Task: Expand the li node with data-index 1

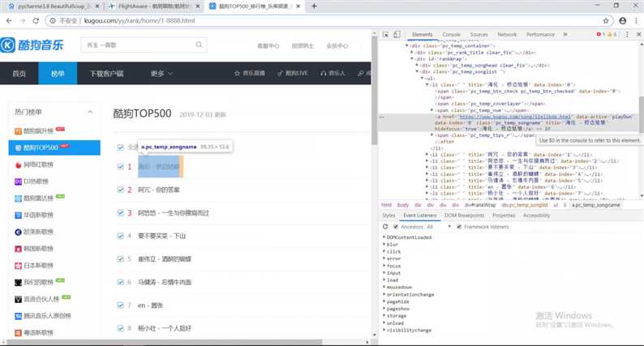Action: coord(427,155)
